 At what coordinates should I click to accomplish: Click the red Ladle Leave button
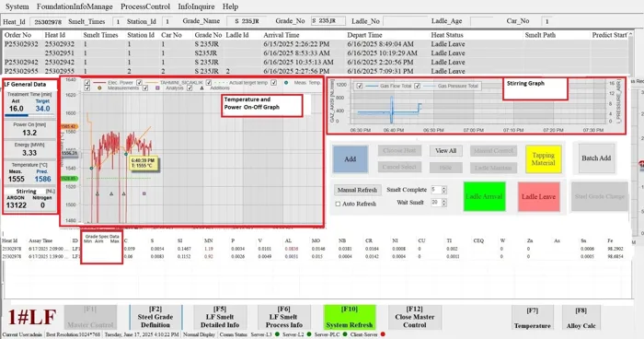coord(538,196)
